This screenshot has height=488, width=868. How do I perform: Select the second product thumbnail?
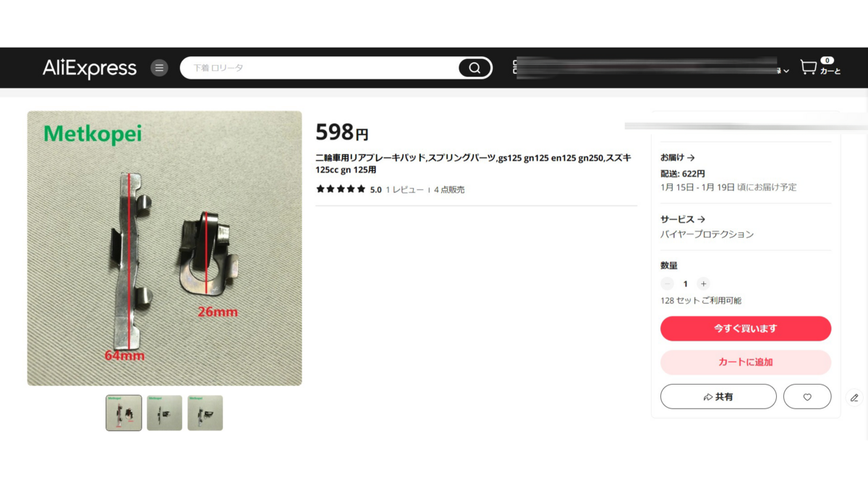tap(164, 413)
